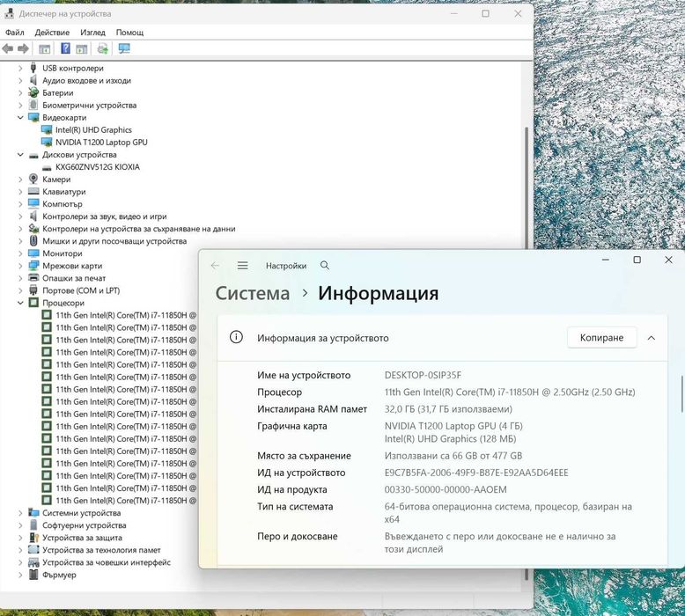Click the Биометрични устройства fingerprint icon

tap(33, 105)
